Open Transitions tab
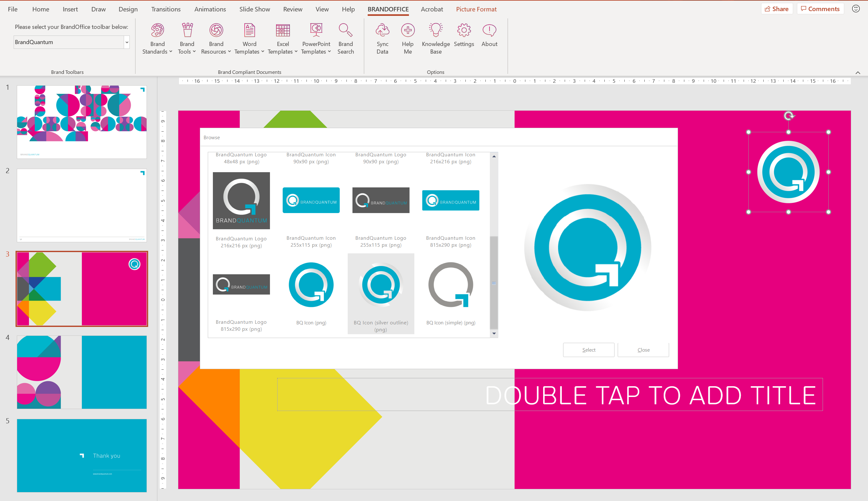The height and width of the screenshot is (501, 868). click(166, 9)
